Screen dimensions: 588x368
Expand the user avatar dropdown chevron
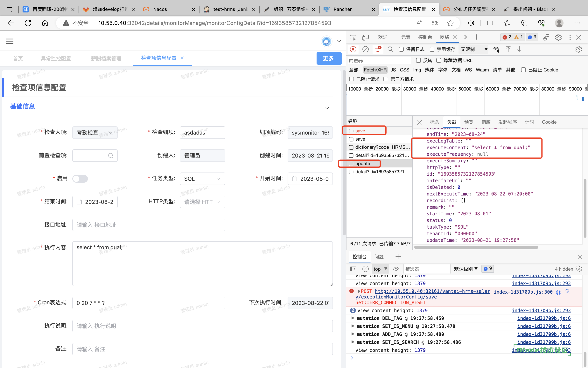point(339,41)
